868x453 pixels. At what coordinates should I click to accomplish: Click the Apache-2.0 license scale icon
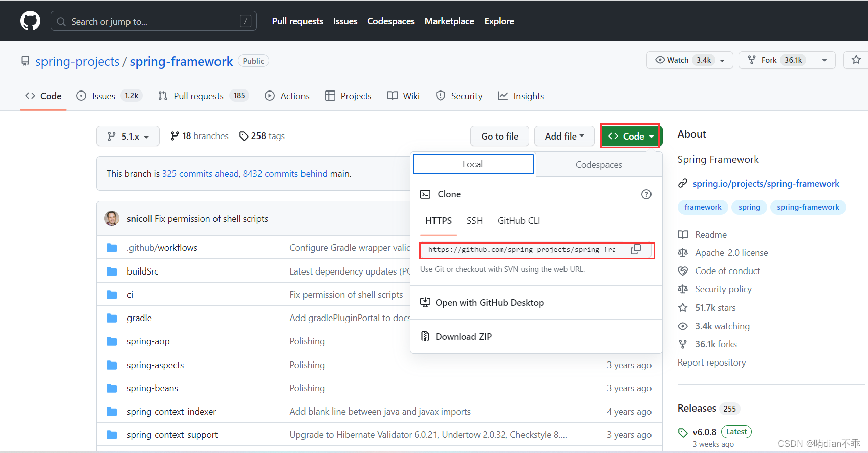click(x=683, y=253)
